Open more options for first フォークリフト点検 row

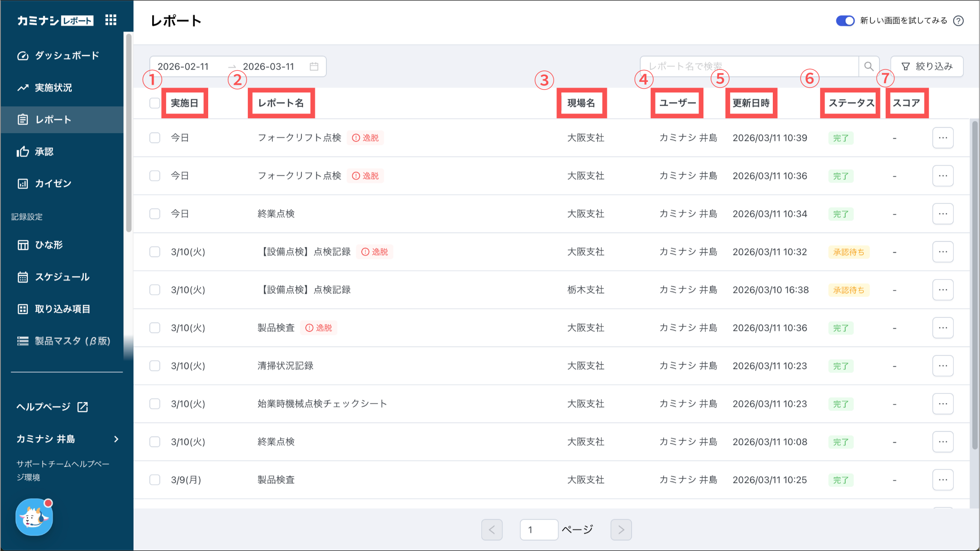(x=943, y=138)
